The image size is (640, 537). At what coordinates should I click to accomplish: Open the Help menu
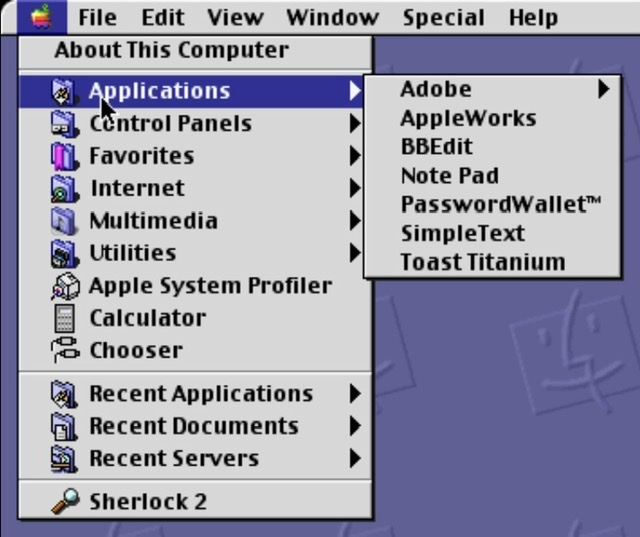pyautogui.click(x=533, y=18)
